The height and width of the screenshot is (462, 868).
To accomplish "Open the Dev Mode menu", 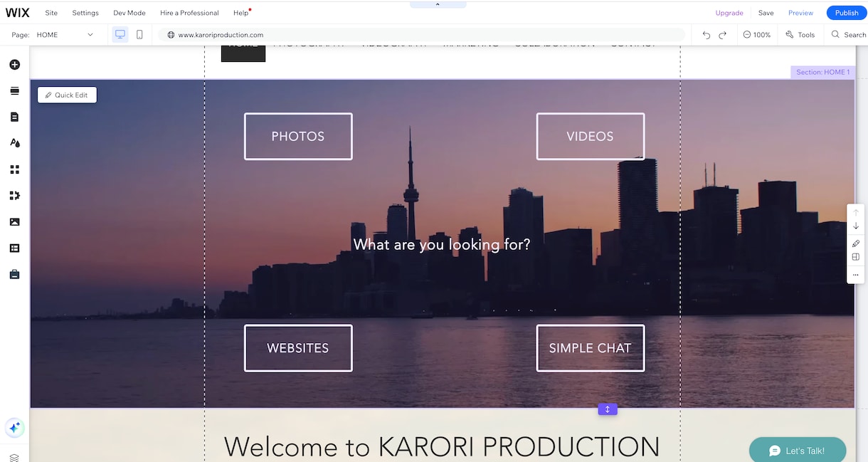I will tap(129, 12).
